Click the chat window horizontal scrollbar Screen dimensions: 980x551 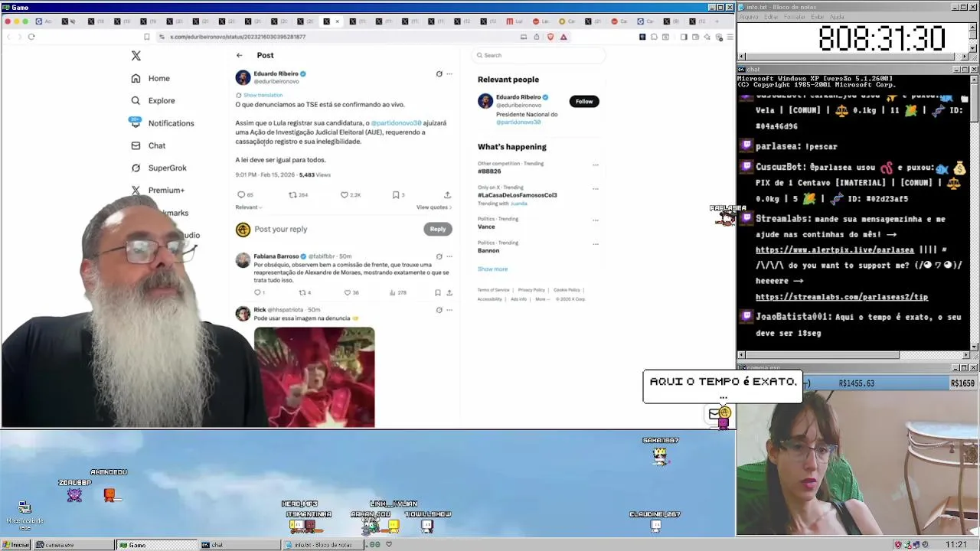coord(853,355)
